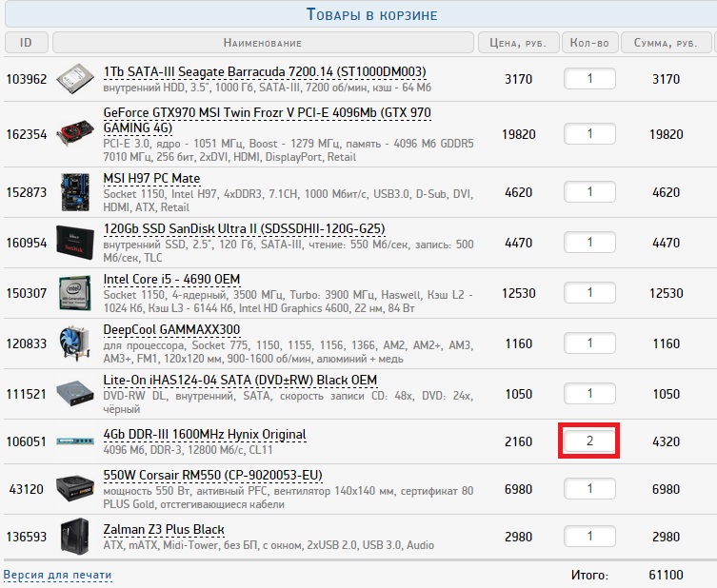
Task: Select product ID 120833
Action: click(27, 343)
